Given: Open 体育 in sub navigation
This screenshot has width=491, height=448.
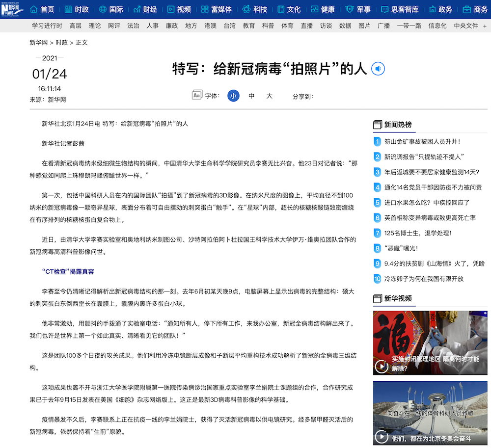Looking at the screenshot, I should 287,26.
